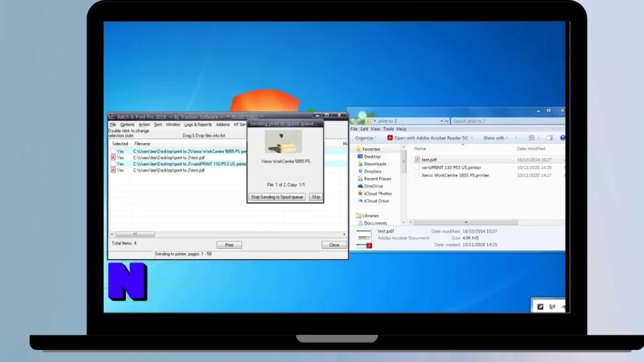Viewport: 644px width, 362px height.
Task: Open the File menu in Batch & Print Pro
Action: tap(113, 124)
